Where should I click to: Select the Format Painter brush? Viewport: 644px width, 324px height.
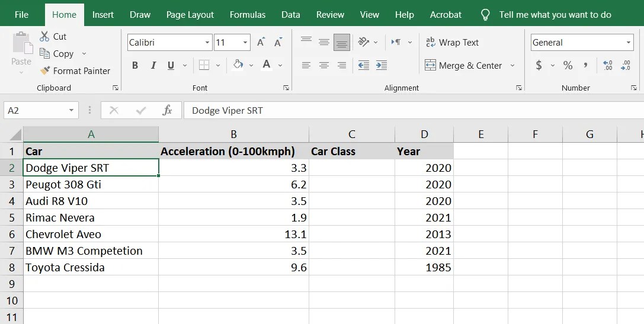pos(45,70)
